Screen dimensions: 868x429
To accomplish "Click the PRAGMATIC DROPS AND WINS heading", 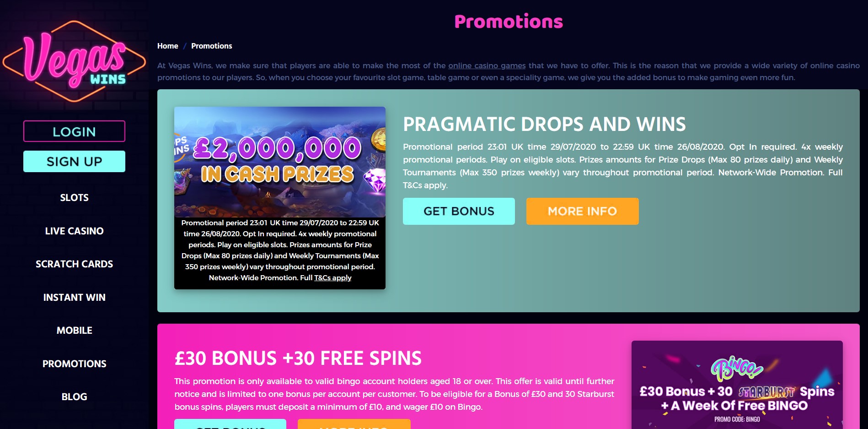I will tap(544, 124).
